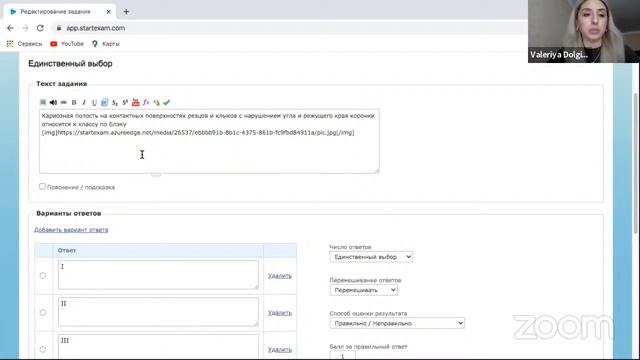Screen dimensions: 640x360
Task: Click the blue document icon in editor toolbar
Action: (x=104, y=102)
